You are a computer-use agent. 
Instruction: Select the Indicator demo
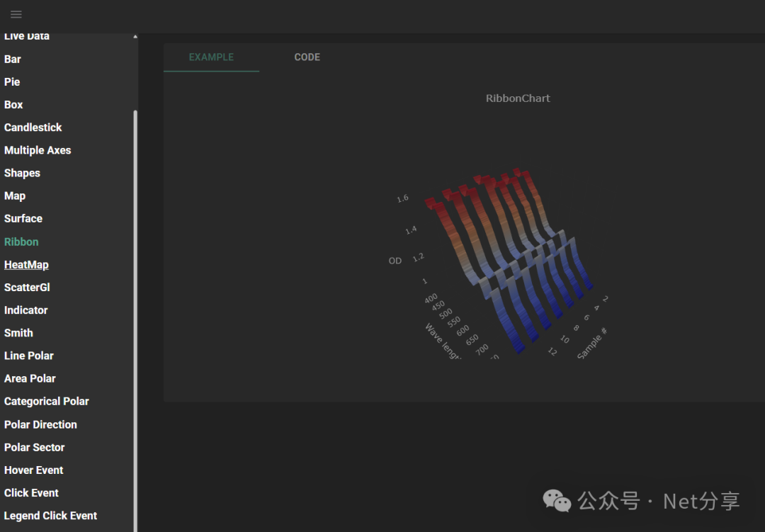pos(25,310)
